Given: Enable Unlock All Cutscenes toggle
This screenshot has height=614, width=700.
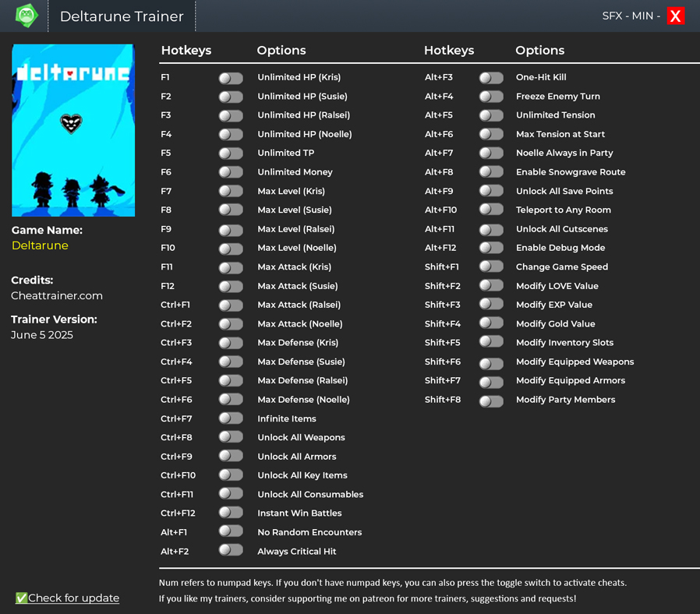Looking at the screenshot, I should coord(491,229).
